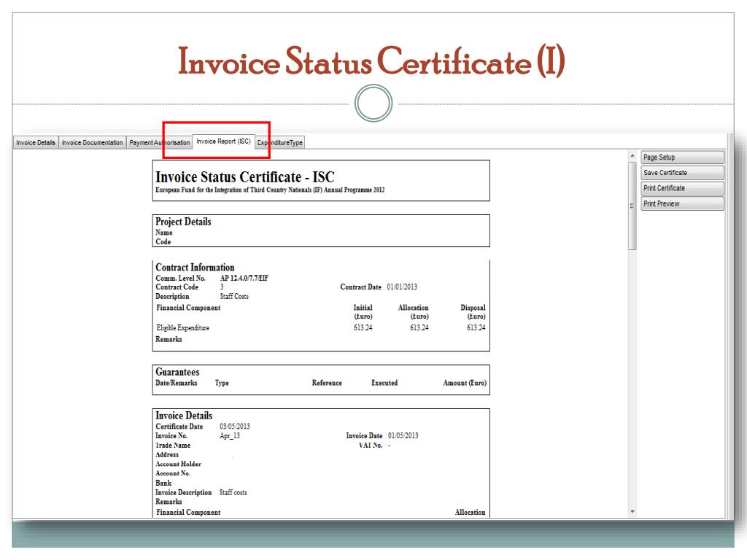This screenshot has width=747, height=560.
Task: Open the Invoice Details tab
Action: (x=36, y=142)
